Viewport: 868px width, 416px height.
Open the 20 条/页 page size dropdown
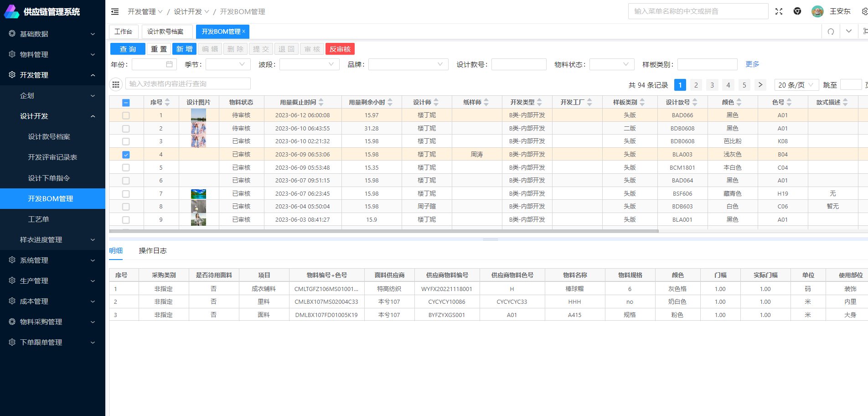(796, 85)
